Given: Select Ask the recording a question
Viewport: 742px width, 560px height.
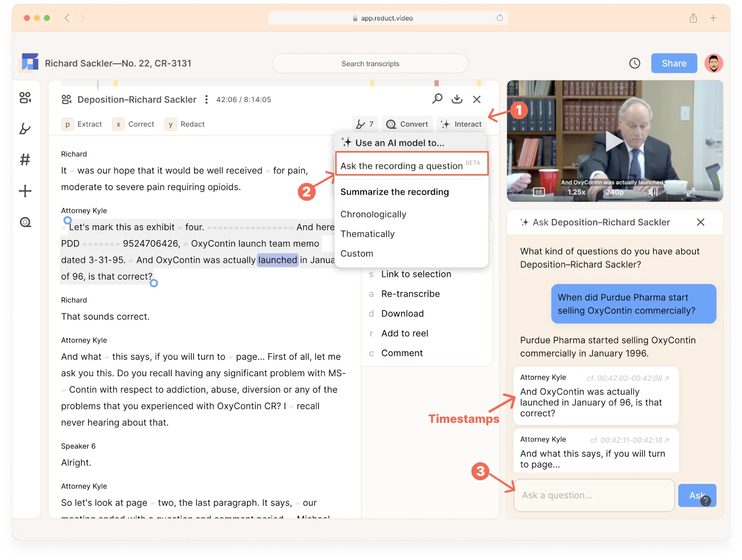Looking at the screenshot, I should [x=412, y=164].
